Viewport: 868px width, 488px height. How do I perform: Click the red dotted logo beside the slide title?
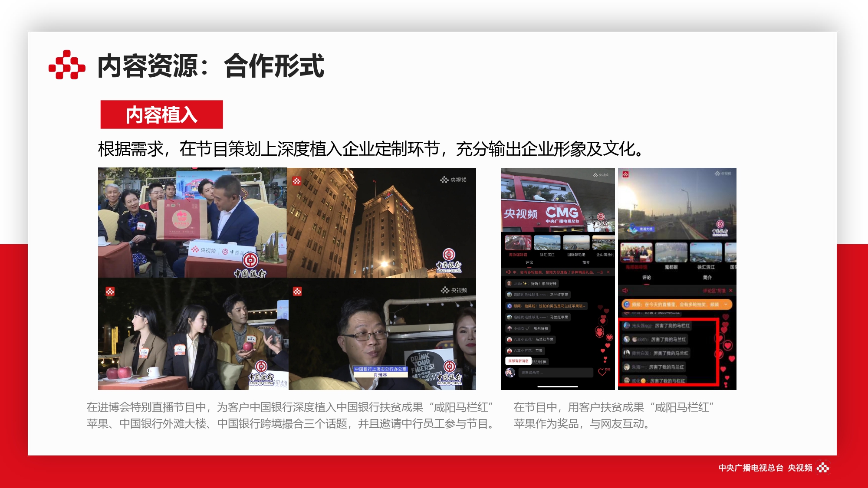pos(67,65)
